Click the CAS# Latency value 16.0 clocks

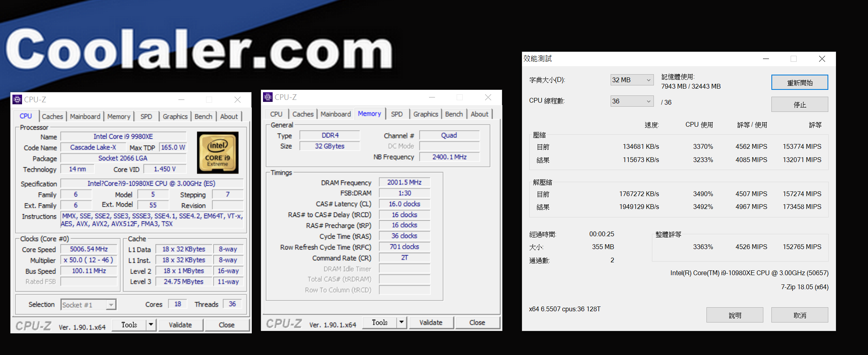(405, 204)
